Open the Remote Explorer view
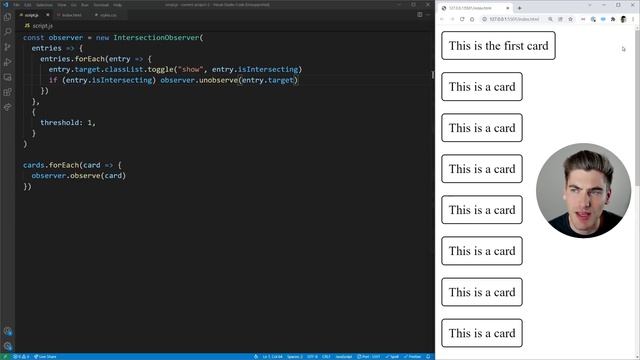This screenshot has height=360, width=640. (7, 77)
